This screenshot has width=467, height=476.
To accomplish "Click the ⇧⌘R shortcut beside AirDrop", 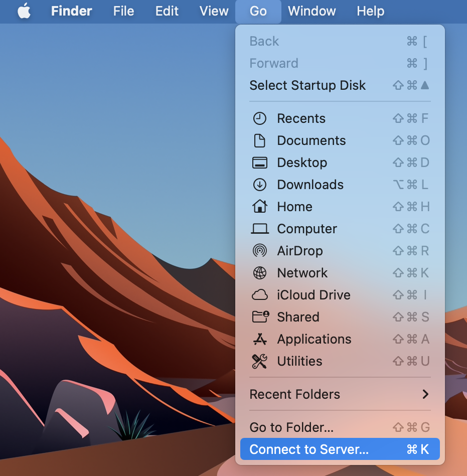I will 411,251.
